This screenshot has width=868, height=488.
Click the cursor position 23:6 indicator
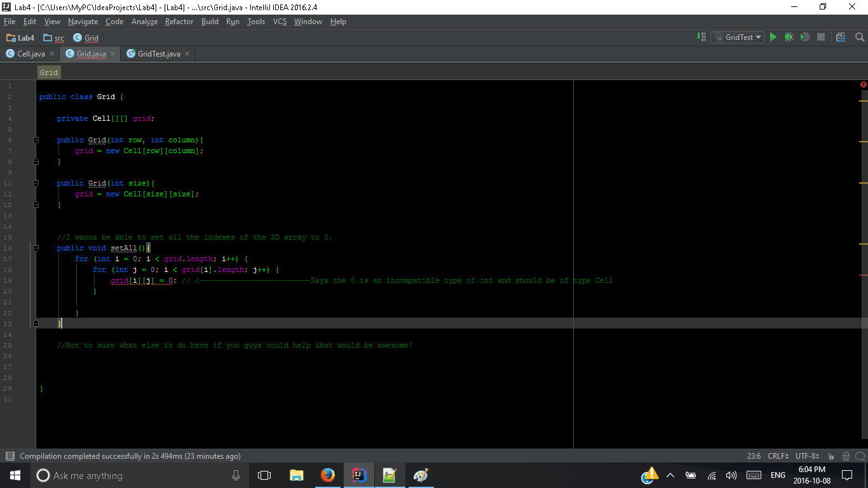click(x=754, y=456)
